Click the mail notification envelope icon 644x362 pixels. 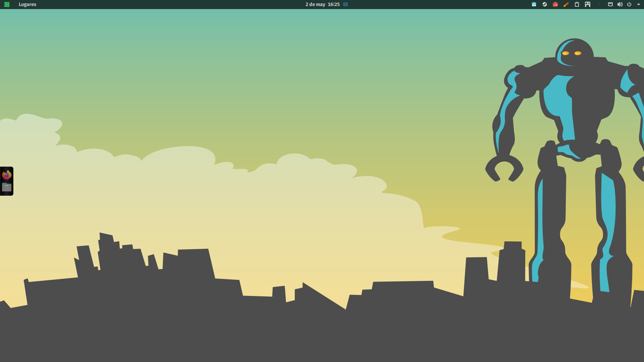(346, 5)
